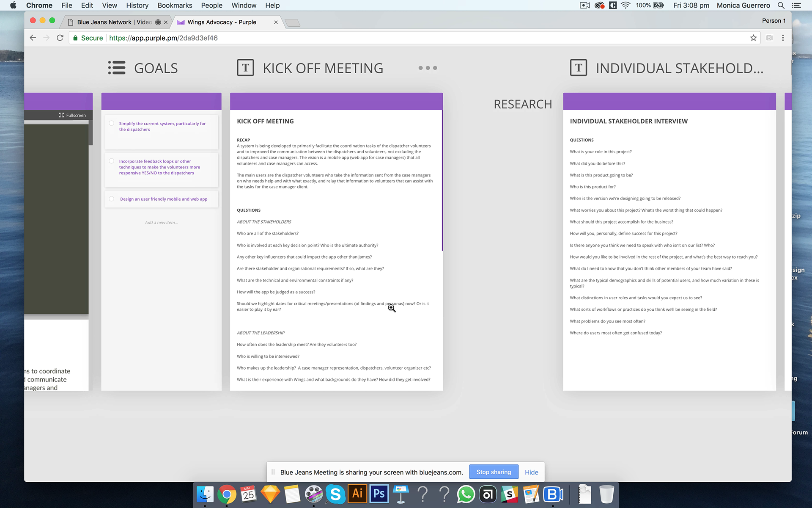This screenshot has height=508, width=812.
Task: Open Google Chrome from the dock
Action: click(227, 494)
